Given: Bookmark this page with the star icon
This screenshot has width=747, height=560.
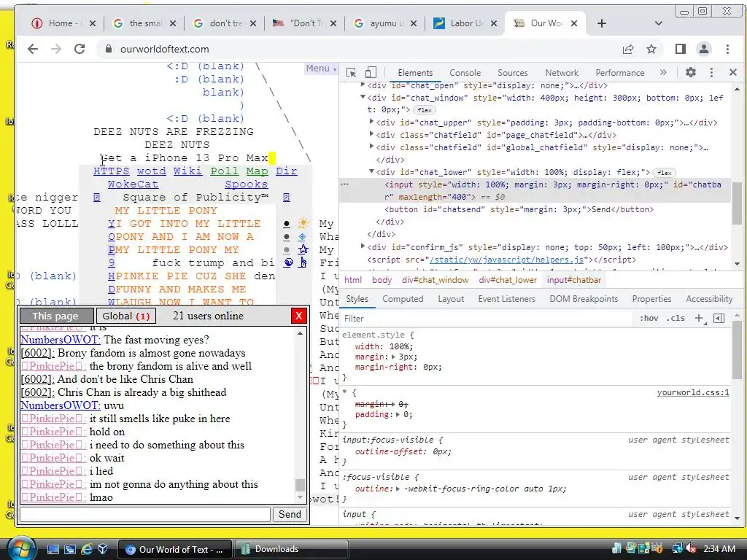Looking at the screenshot, I should [x=651, y=49].
